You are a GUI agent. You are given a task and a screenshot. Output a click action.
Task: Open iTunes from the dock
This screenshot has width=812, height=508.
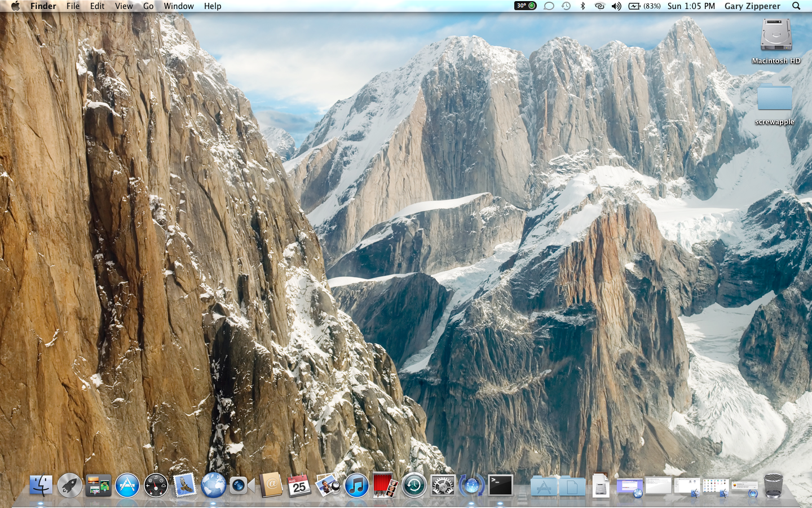tap(356, 485)
